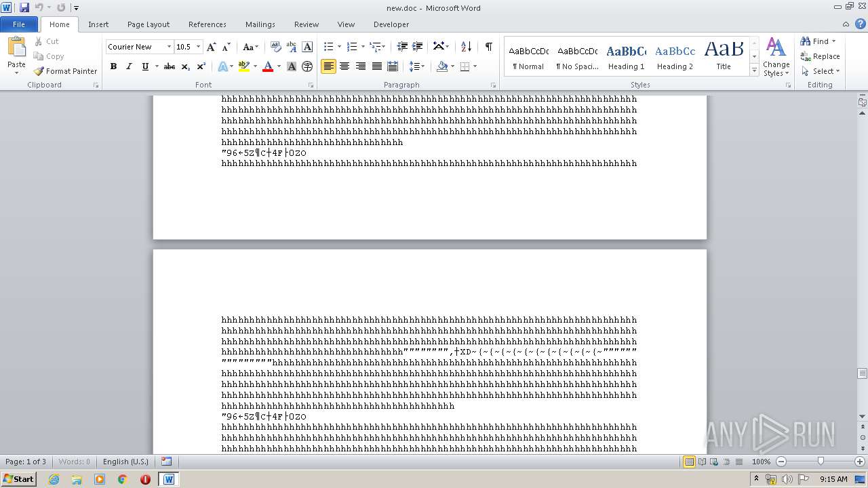The width and height of the screenshot is (868, 488).
Task: Open Internet Explorer from taskbar
Action: pos(54,479)
